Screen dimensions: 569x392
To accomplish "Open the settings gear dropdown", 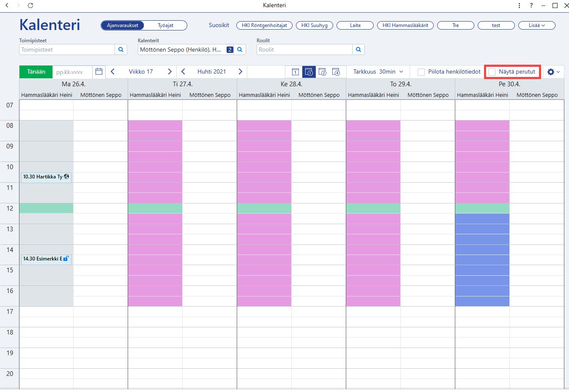I will (x=553, y=72).
